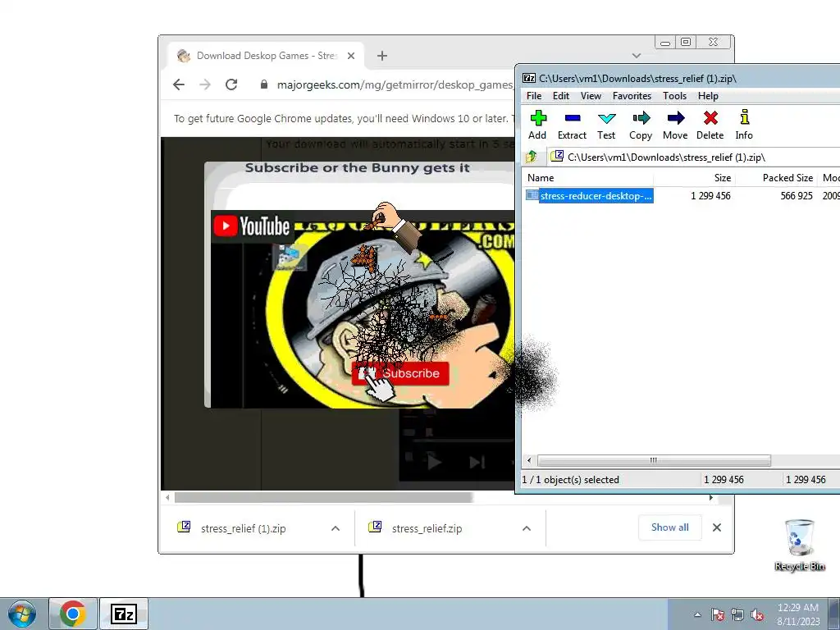Click the red Delete icon in 7-Zip
The image size is (840, 630).
click(710, 125)
